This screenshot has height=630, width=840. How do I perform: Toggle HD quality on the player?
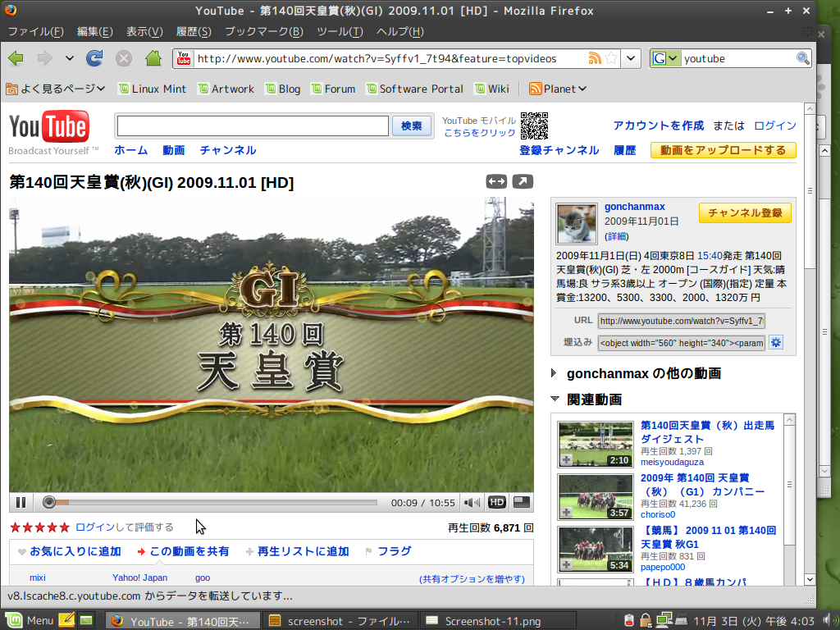497,502
